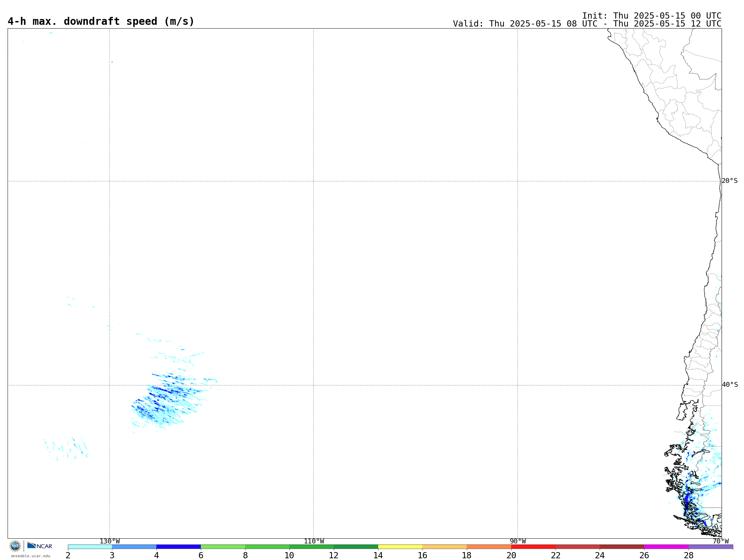Click the 90°W longitude label
The image size is (744, 560).
[x=518, y=541]
